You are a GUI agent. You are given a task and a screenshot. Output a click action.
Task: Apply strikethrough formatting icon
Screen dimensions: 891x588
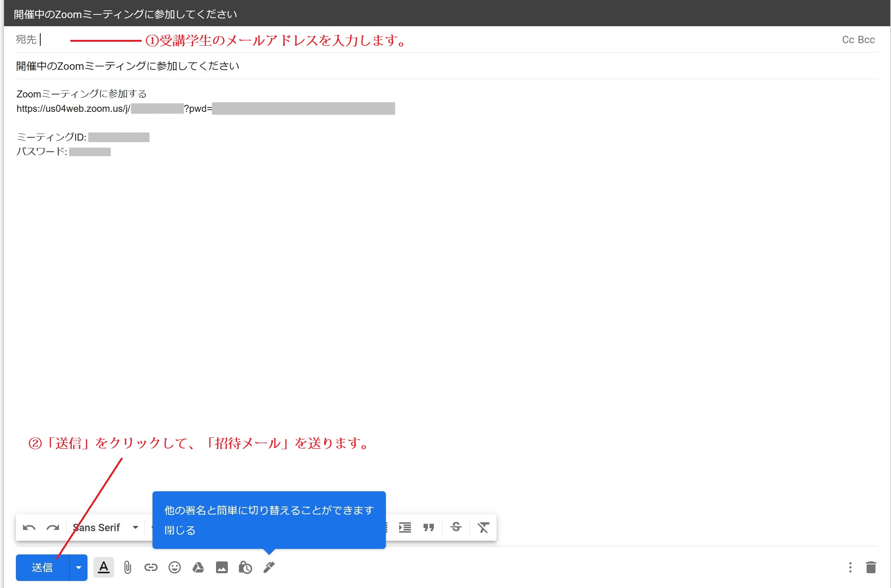456,527
